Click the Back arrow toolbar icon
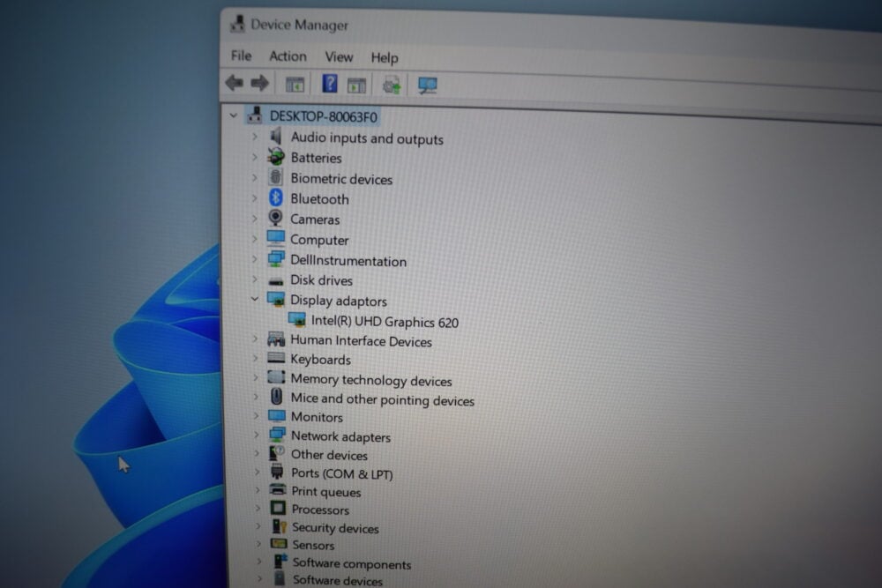882x588 pixels. pos(234,83)
